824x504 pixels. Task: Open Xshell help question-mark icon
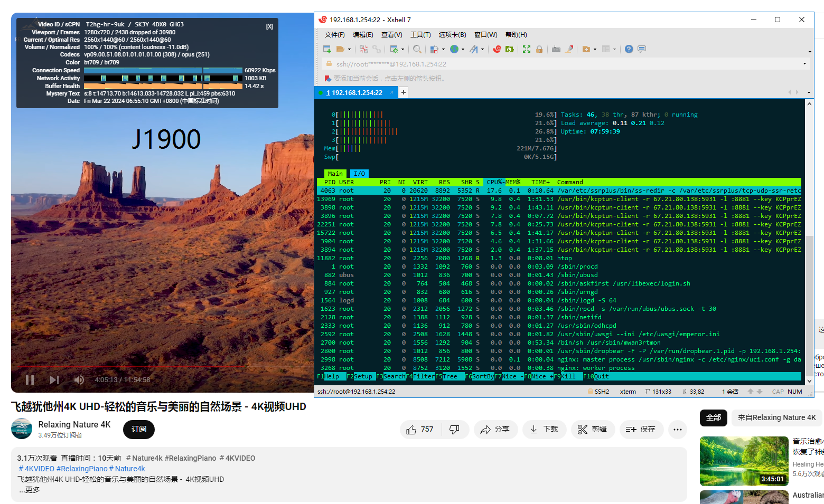click(629, 49)
